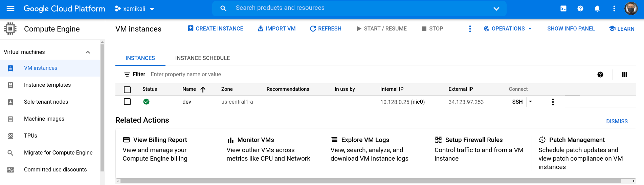Open the dev instance name
Image resolution: width=644 pixels, height=185 pixels.
(x=187, y=102)
